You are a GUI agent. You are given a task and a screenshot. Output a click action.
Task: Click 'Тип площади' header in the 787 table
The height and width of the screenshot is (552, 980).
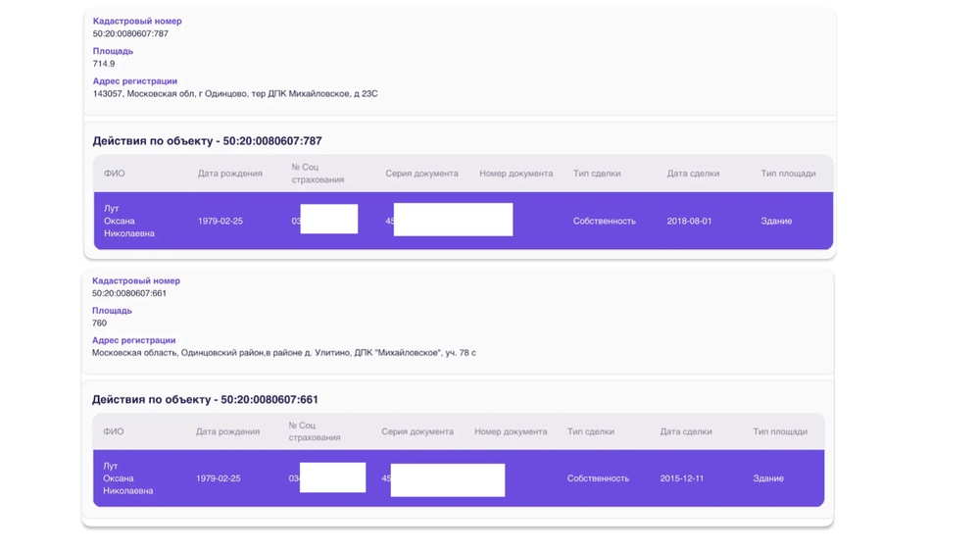pyautogui.click(x=788, y=174)
